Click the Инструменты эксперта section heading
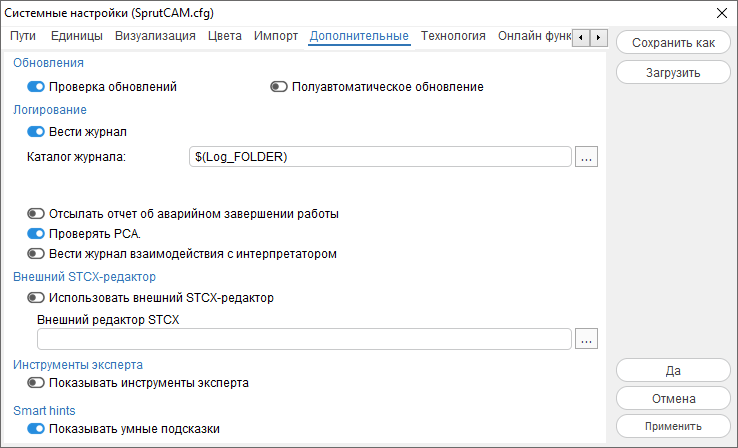 78,365
